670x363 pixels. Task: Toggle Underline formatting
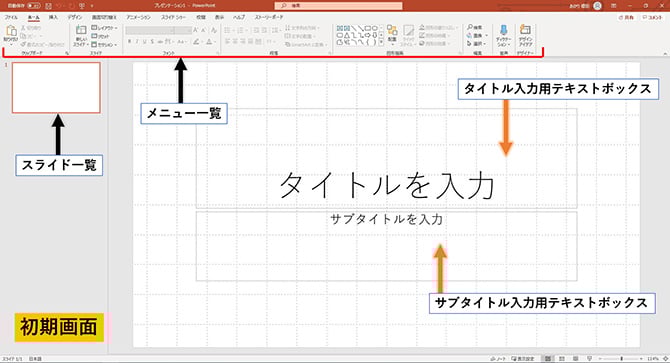click(x=144, y=42)
